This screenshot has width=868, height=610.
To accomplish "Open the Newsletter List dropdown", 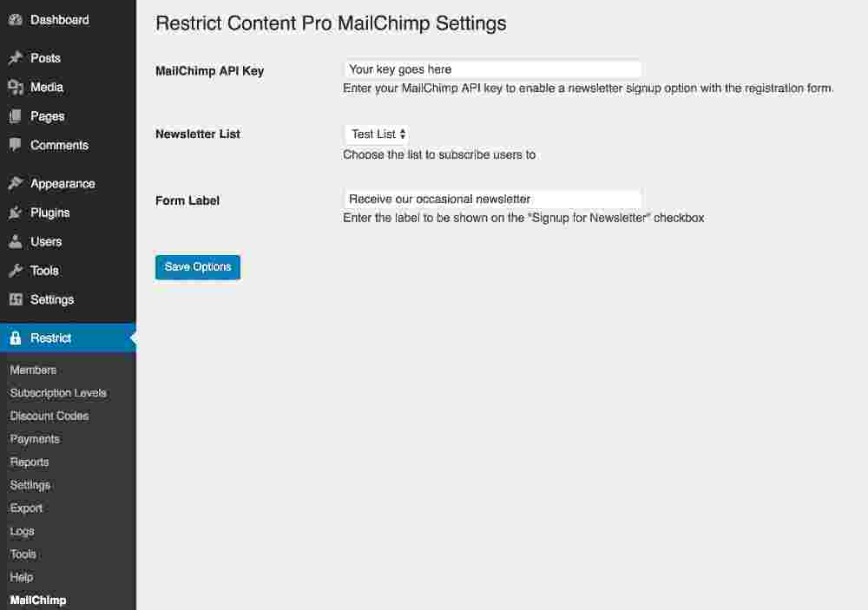I will click(378, 134).
